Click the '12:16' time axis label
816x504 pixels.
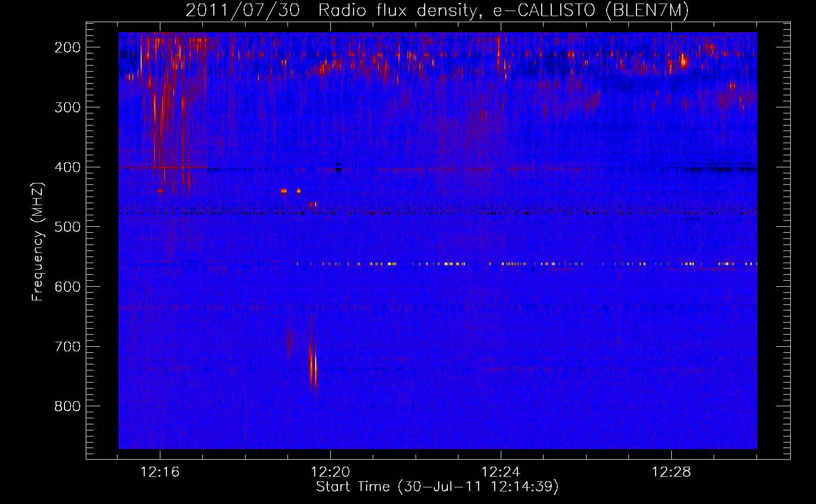pyautogui.click(x=160, y=472)
